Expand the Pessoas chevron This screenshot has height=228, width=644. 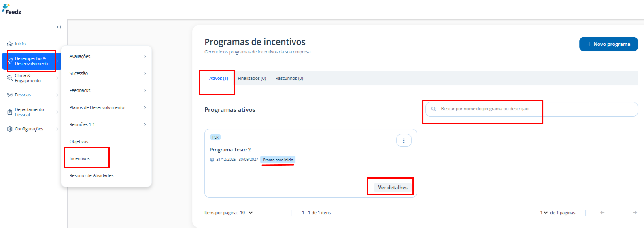pos(57,95)
